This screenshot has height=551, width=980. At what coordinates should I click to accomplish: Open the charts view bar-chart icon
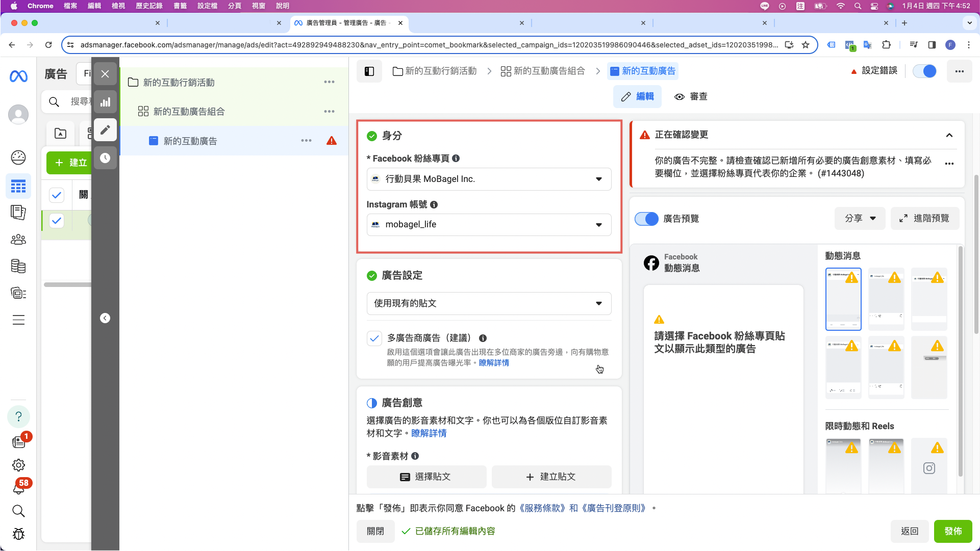pos(105,102)
